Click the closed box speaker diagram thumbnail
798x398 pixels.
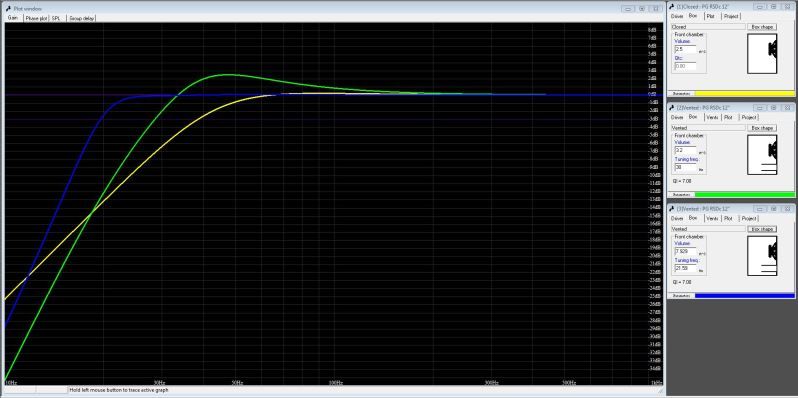(762, 53)
